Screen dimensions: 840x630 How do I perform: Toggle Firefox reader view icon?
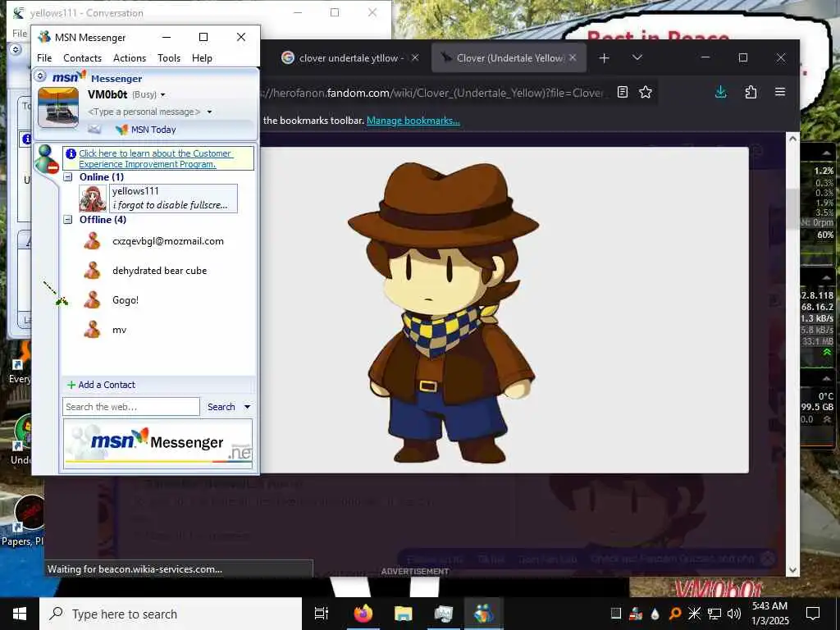pos(623,92)
